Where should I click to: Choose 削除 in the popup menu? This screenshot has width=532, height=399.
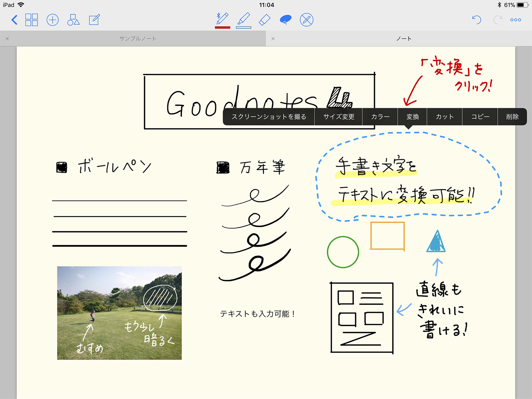(x=512, y=117)
